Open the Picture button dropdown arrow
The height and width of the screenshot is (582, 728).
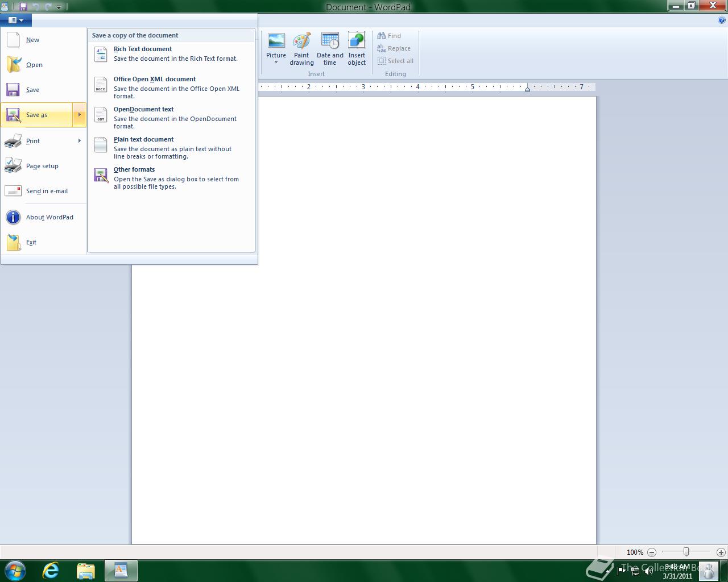276,63
